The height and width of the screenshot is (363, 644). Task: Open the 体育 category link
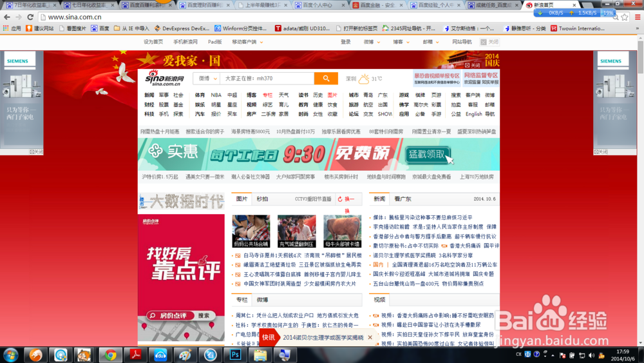pyautogui.click(x=200, y=95)
